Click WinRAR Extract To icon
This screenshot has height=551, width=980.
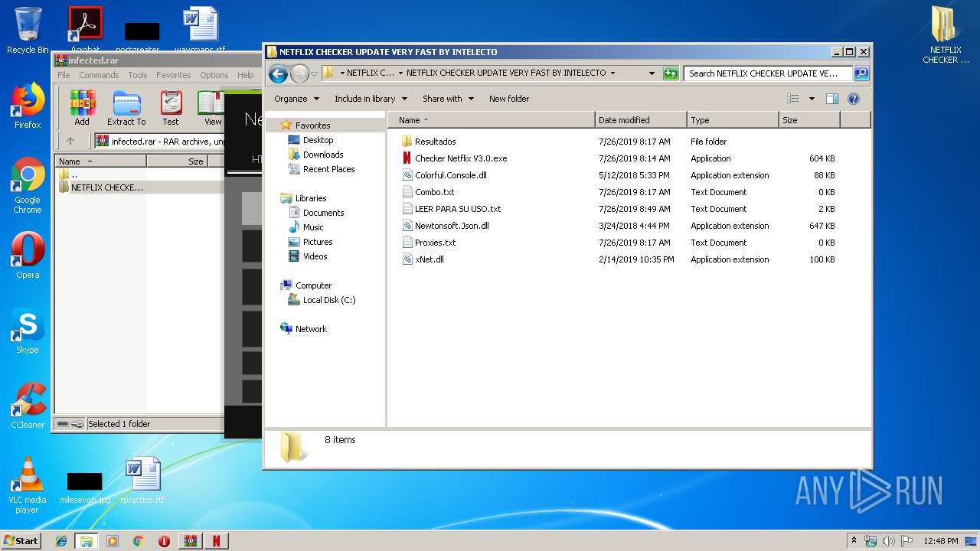(x=126, y=108)
